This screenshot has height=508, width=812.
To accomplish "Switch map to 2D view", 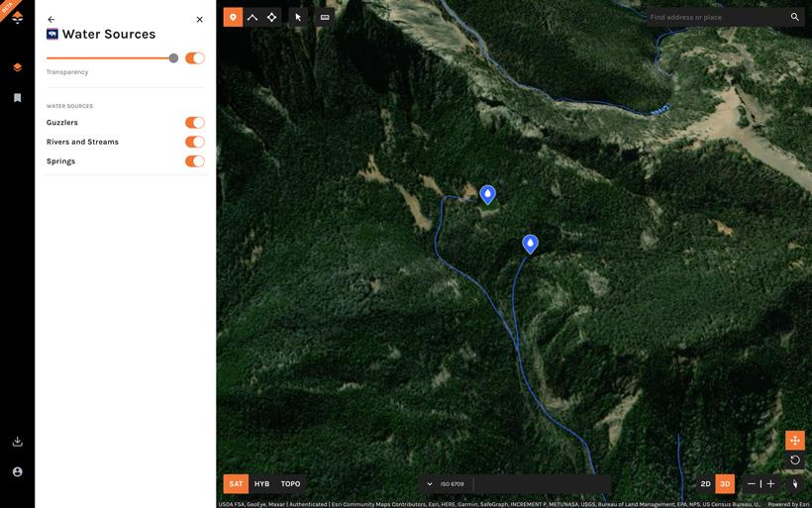I will click(705, 483).
